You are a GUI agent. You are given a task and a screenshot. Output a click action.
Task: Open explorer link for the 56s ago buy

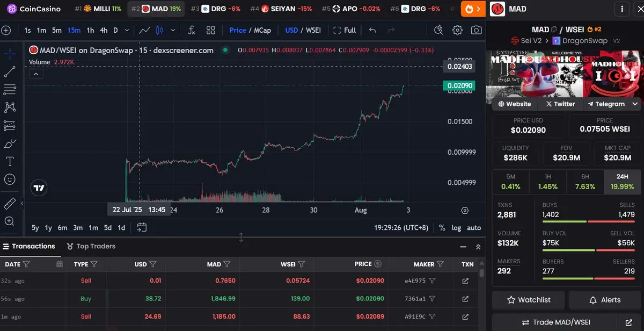click(x=465, y=298)
